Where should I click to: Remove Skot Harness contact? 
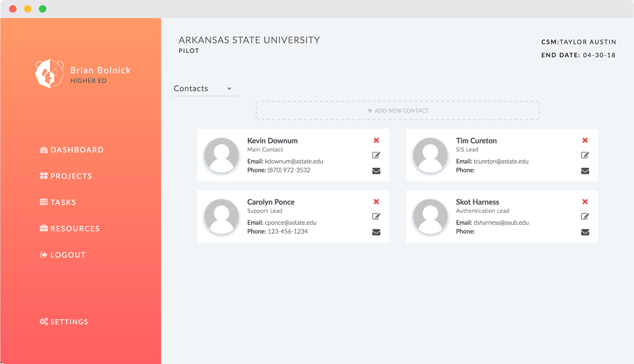coord(585,202)
